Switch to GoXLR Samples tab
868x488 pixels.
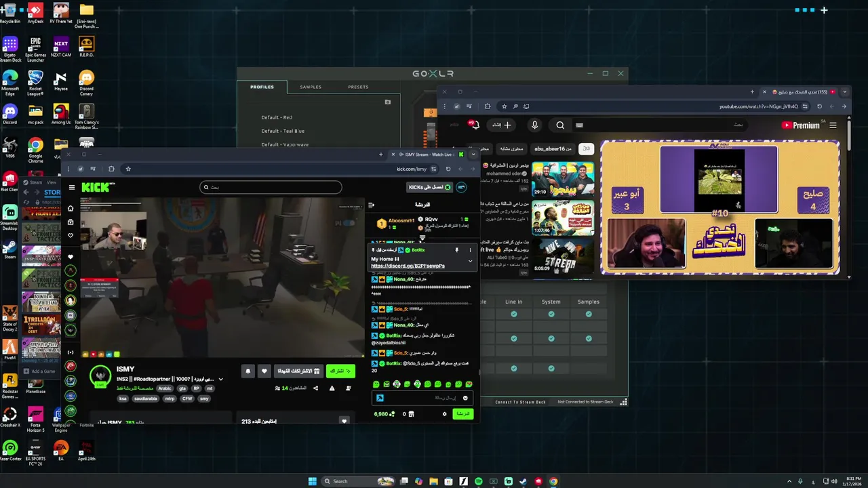311,87
